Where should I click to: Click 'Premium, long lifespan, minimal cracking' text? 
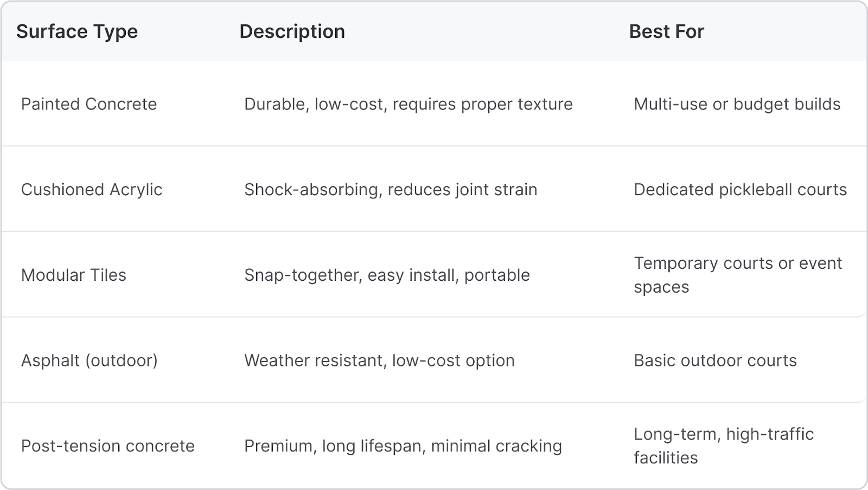click(x=403, y=446)
